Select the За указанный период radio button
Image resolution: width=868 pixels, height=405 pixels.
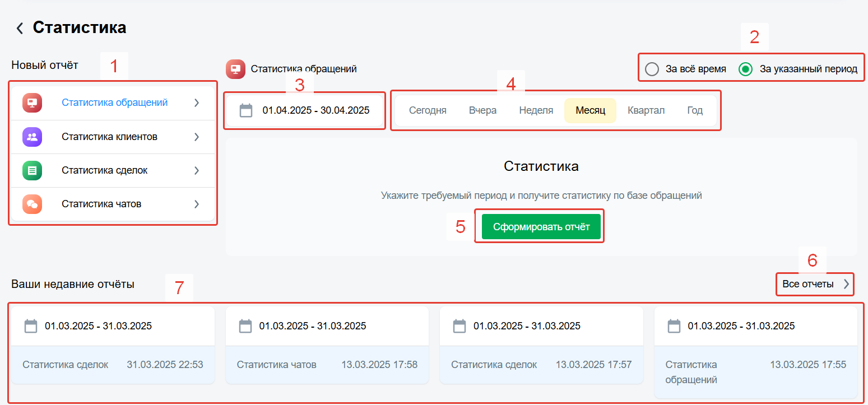(745, 69)
